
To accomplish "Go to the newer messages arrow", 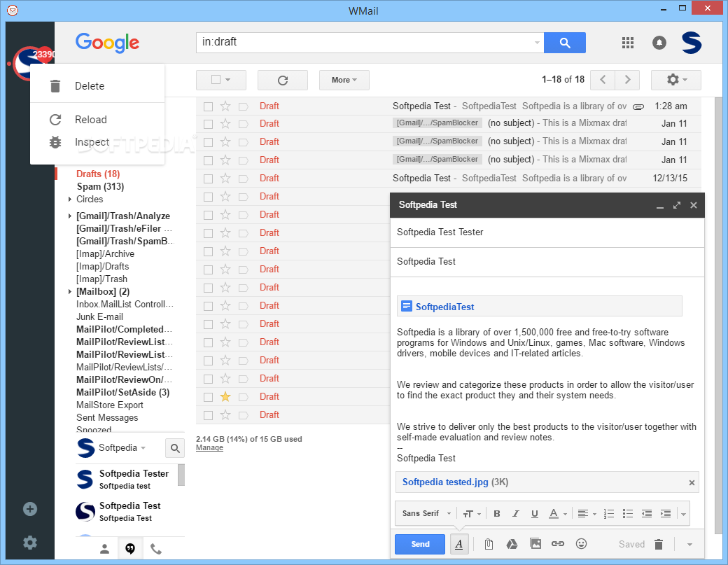I will pos(603,80).
